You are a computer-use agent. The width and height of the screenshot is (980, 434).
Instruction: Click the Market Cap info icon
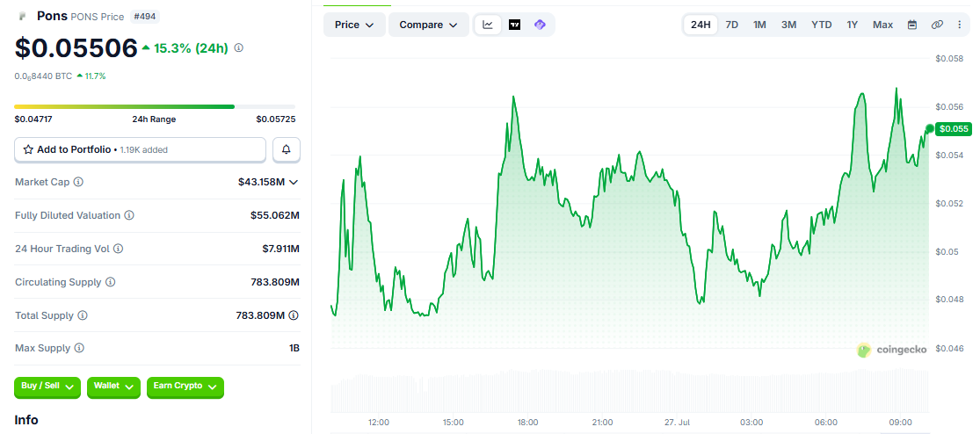[x=78, y=183]
